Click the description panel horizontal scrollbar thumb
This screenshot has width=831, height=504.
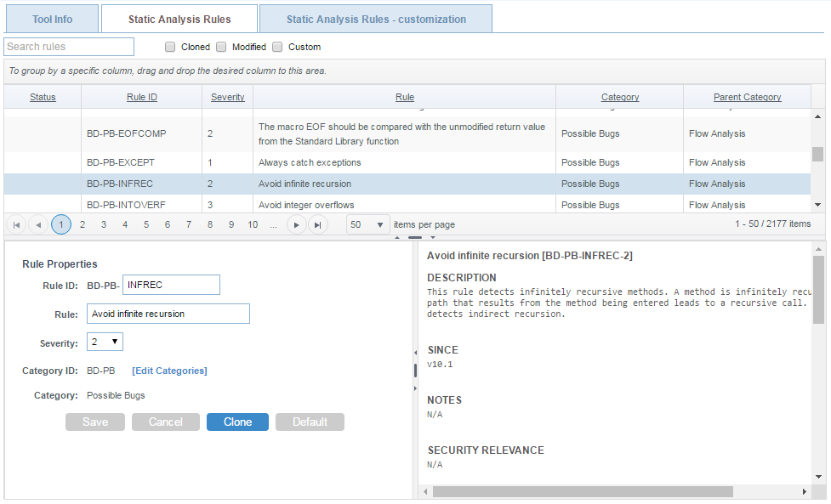point(583,492)
